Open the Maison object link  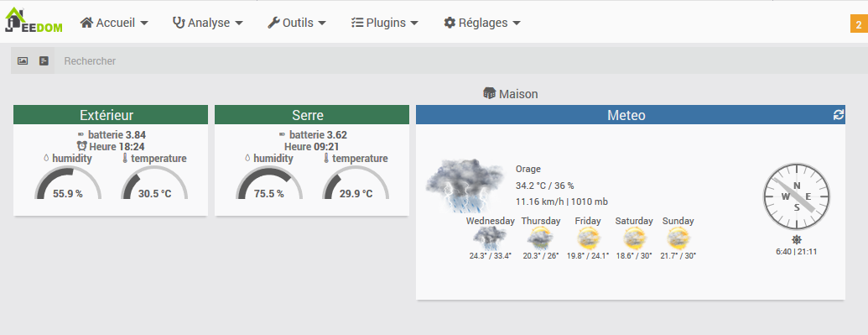511,94
